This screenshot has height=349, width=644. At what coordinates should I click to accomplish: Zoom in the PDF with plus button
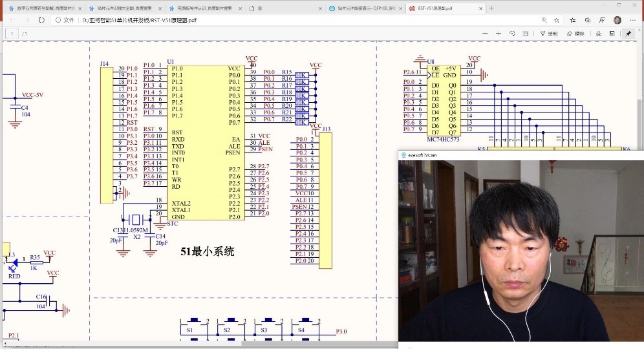(x=499, y=33)
